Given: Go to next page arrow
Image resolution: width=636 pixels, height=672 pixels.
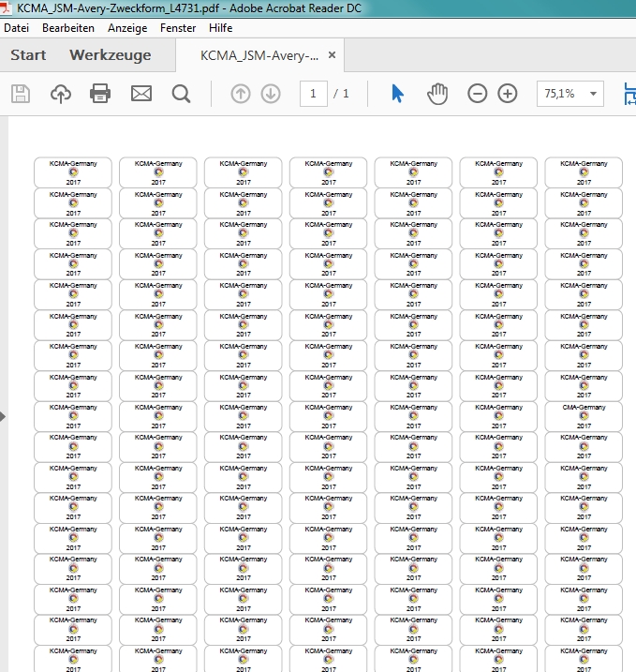Looking at the screenshot, I should point(271,94).
